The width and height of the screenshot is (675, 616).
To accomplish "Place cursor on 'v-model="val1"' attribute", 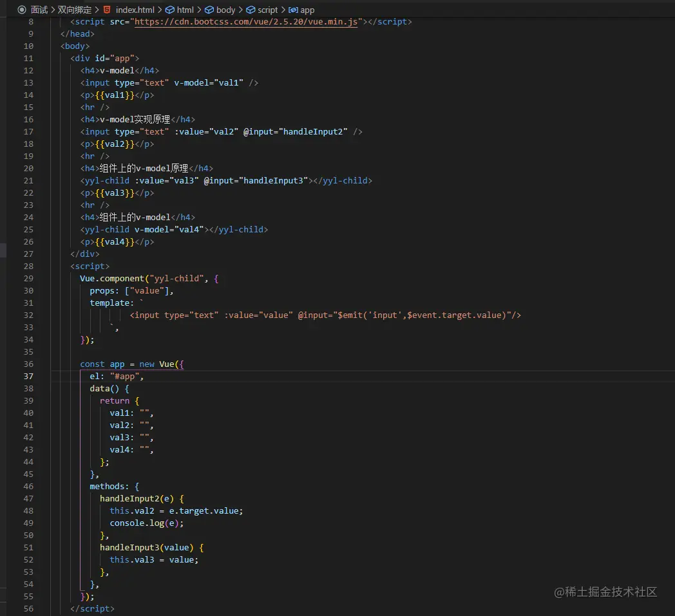I will pos(208,82).
